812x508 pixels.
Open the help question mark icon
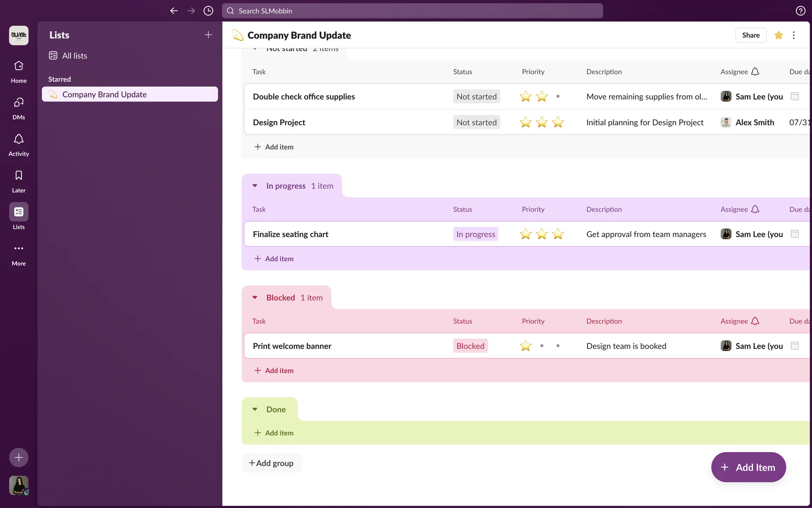click(x=800, y=11)
